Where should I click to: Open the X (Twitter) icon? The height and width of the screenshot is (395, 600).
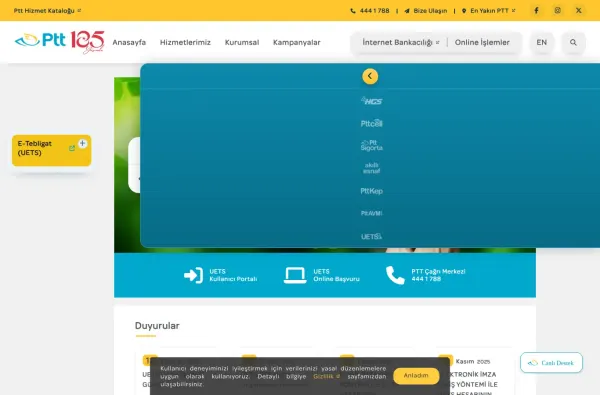[579, 11]
